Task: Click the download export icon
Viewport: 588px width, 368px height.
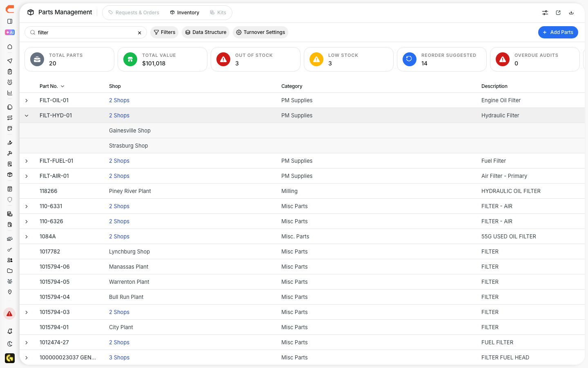Action: [571, 13]
